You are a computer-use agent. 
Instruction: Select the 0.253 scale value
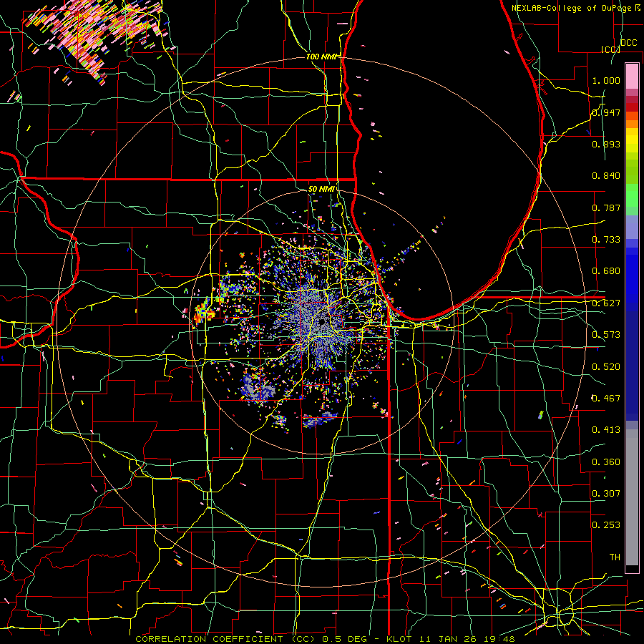(x=606, y=525)
